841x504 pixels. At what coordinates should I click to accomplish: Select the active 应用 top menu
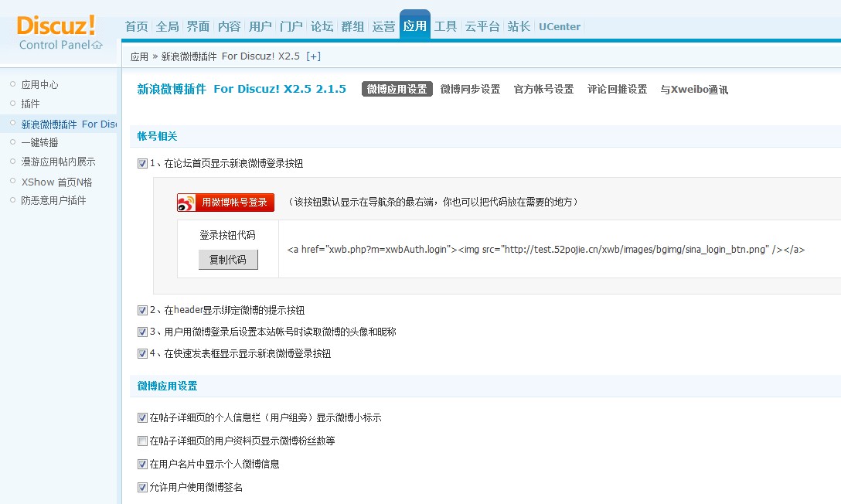pyautogui.click(x=414, y=26)
